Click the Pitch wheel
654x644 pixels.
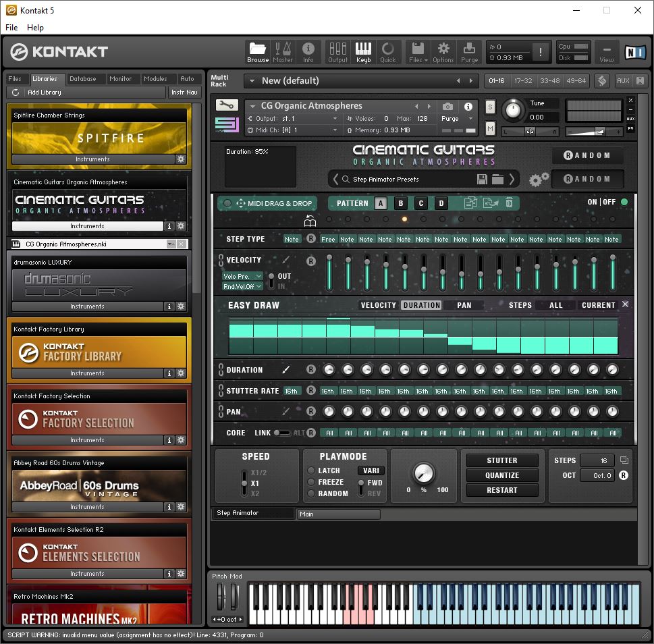[221, 597]
